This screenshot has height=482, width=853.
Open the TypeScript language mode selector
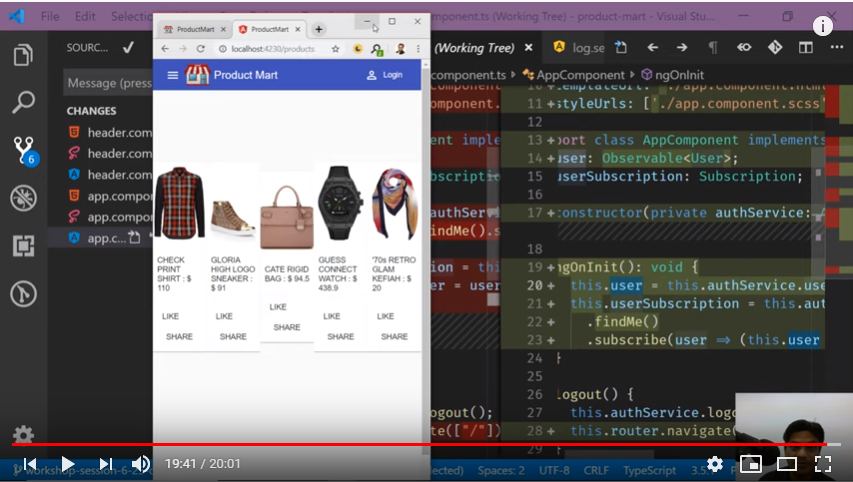[x=651, y=470]
